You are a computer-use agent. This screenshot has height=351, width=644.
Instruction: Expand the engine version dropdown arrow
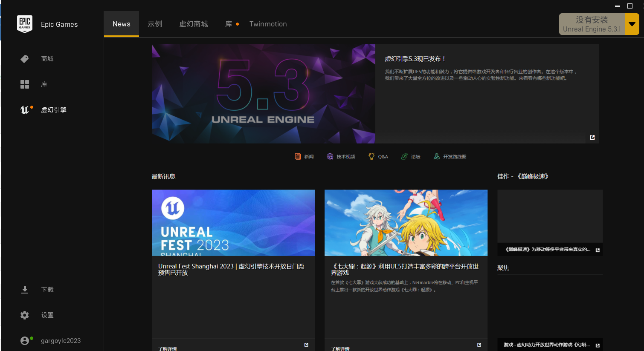point(632,24)
